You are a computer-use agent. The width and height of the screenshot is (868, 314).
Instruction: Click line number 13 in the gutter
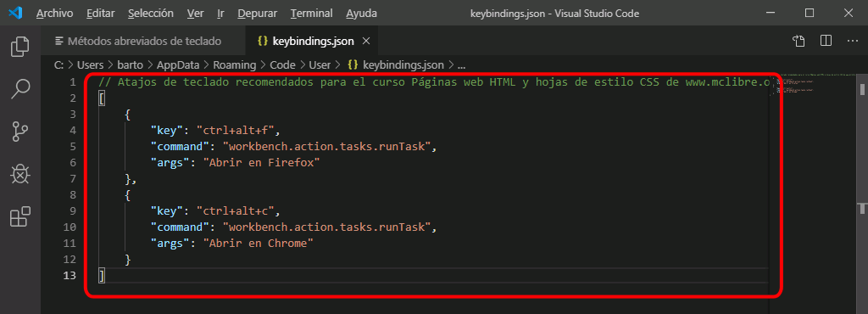[x=70, y=275]
